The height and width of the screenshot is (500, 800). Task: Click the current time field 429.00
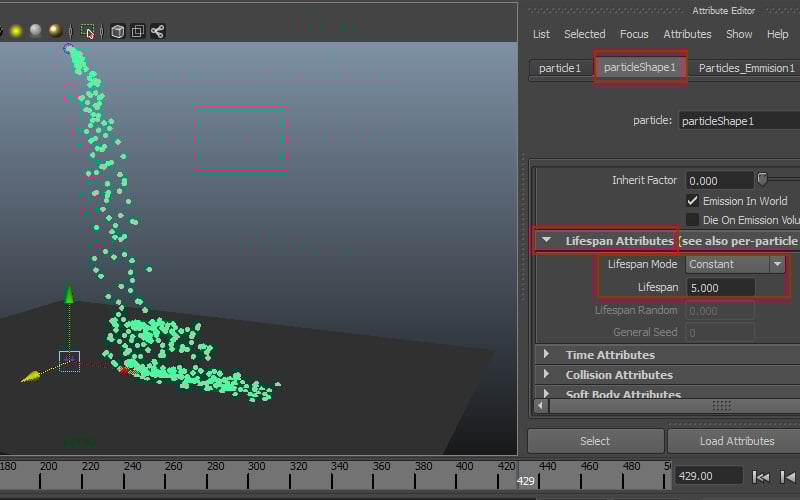pos(708,476)
